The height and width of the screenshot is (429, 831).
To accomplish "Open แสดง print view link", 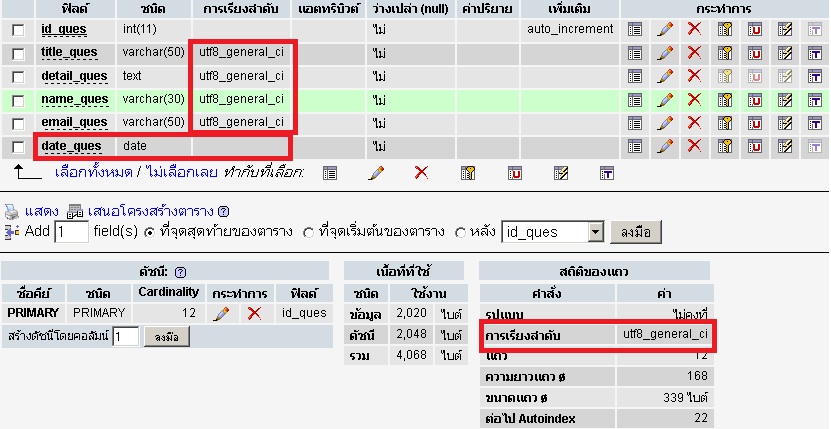I will click(x=41, y=211).
